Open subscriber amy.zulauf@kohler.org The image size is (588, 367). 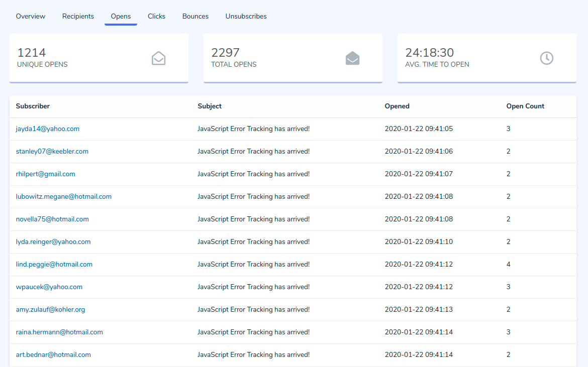(50, 309)
